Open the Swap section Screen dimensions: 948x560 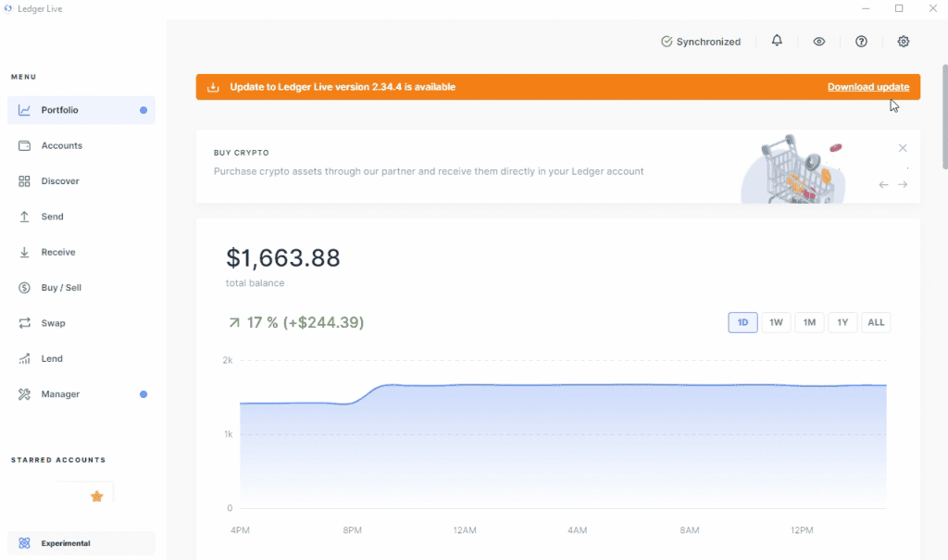pos(81,323)
